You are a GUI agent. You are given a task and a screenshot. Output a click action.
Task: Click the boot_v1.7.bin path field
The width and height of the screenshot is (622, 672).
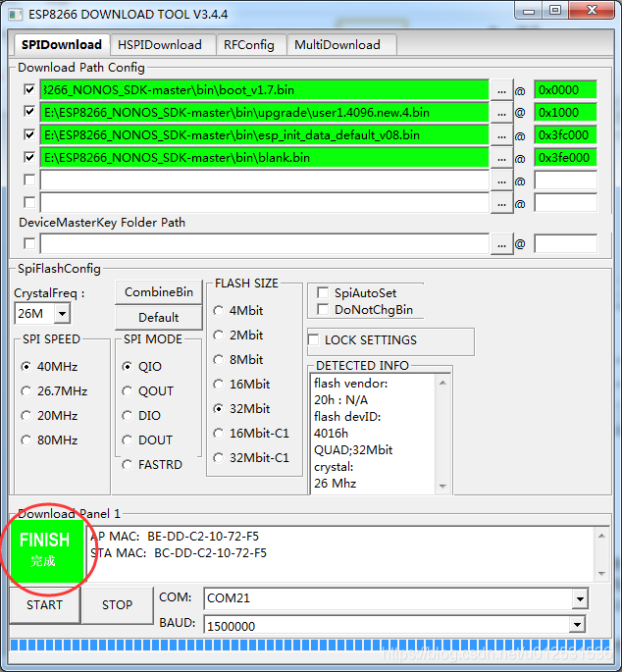point(265,90)
